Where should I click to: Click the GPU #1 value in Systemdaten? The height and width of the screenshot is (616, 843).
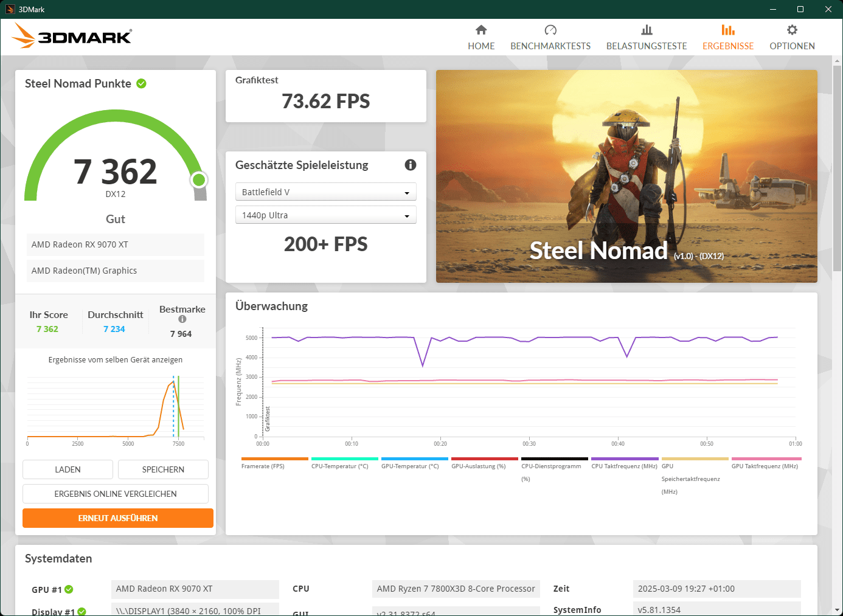pos(195,589)
